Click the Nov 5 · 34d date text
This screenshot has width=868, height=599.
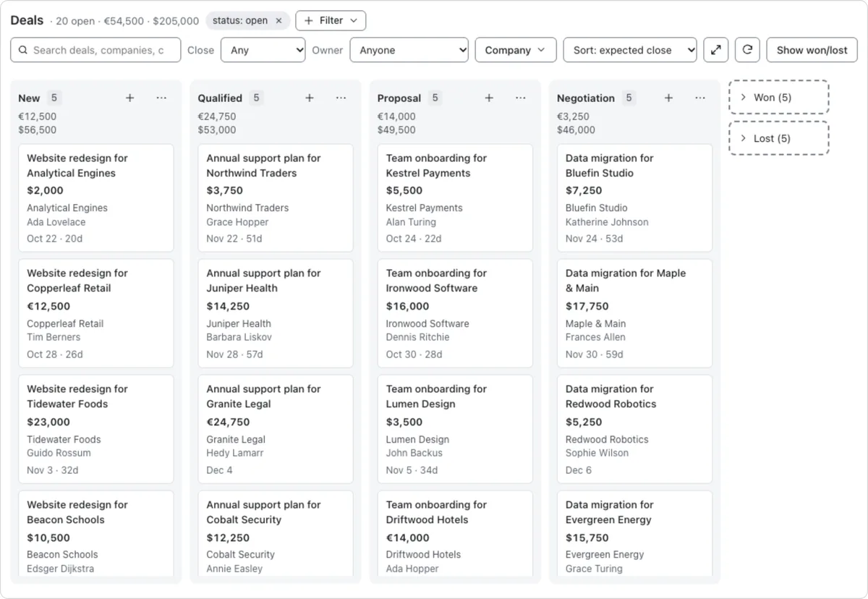[x=414, y=470]
